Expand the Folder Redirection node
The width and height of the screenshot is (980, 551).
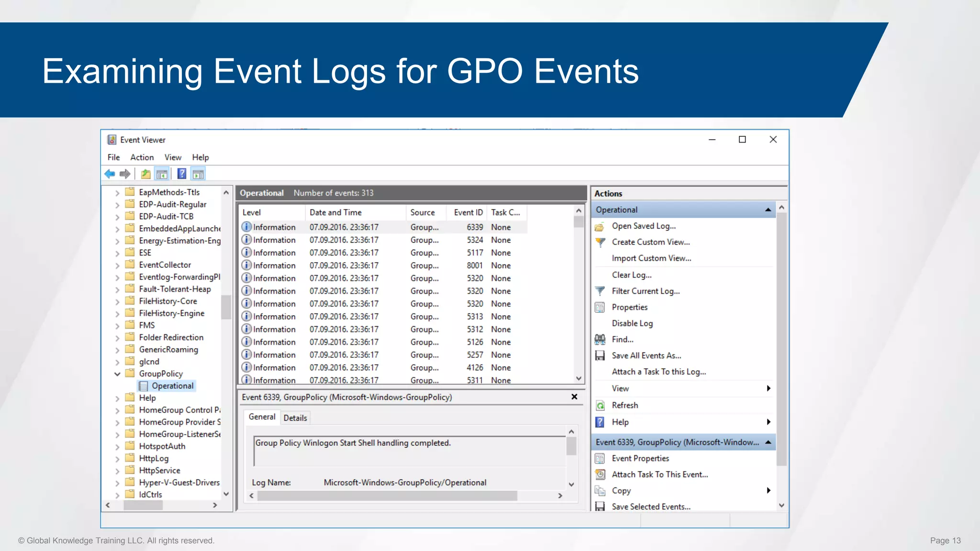click(x=117, y=338)
